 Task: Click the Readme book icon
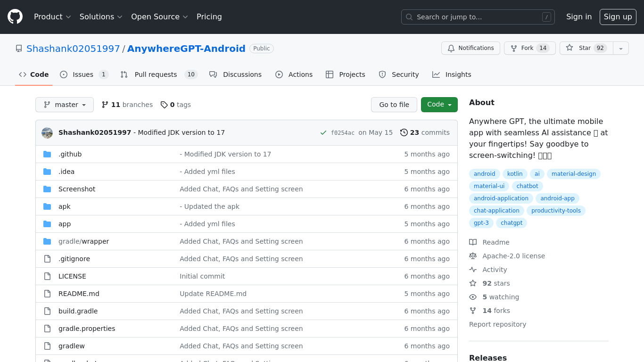coord(473,242)
